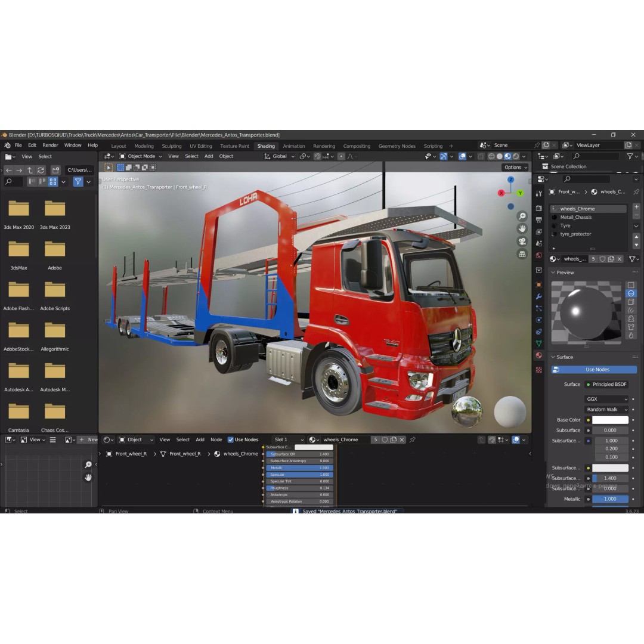Open the Slot 1 dropdown in node editor

[289, 440]
